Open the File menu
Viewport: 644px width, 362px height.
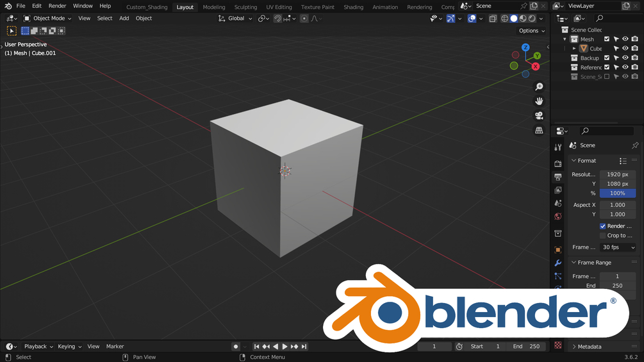(x=21, y=6)
